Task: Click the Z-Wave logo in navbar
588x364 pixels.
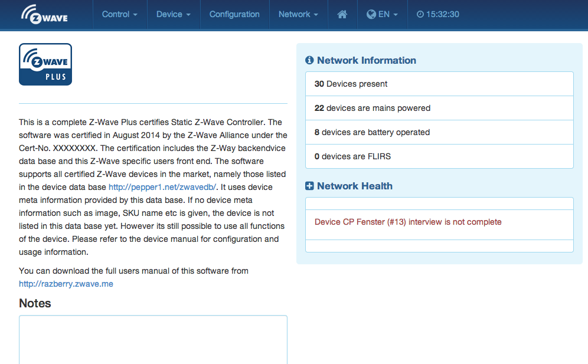Action: (45, 14)
